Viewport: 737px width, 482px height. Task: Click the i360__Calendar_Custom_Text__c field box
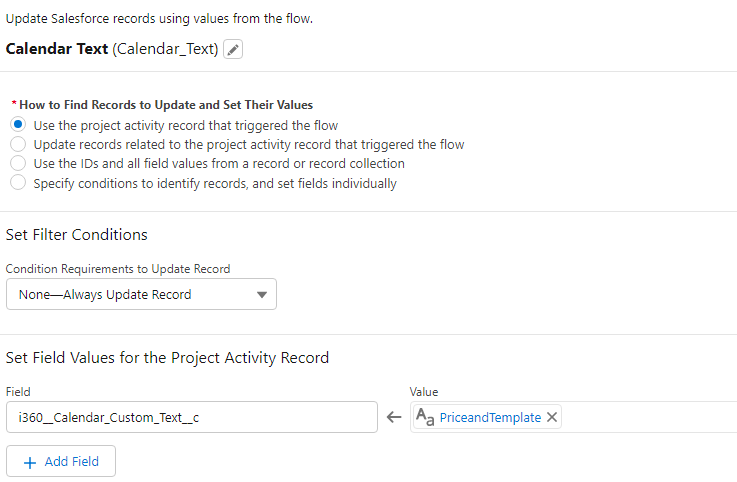point(191,418)
